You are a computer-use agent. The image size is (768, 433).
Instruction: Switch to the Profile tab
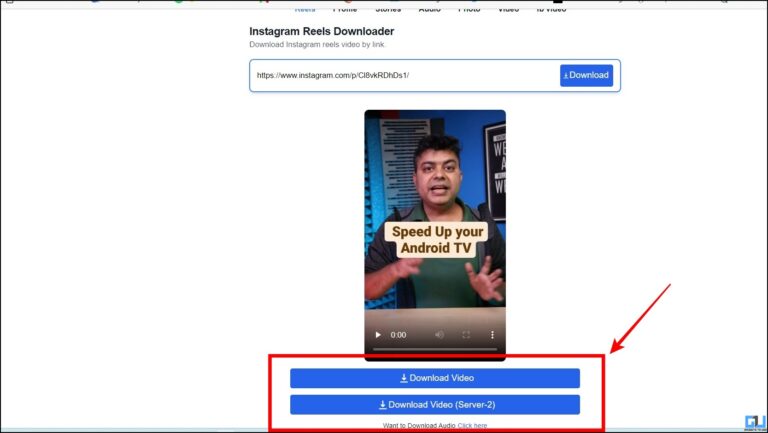click(345, 9)
